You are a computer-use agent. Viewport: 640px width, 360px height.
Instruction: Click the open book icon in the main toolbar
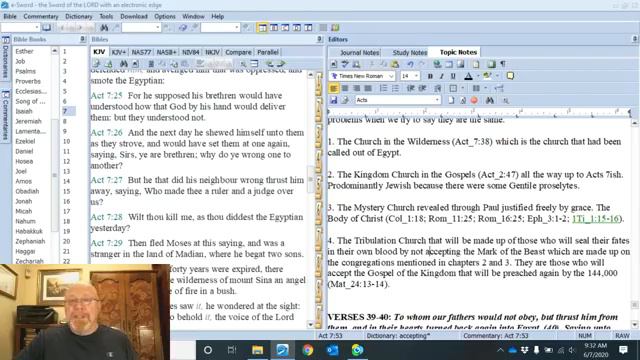(x=47, y=28)
